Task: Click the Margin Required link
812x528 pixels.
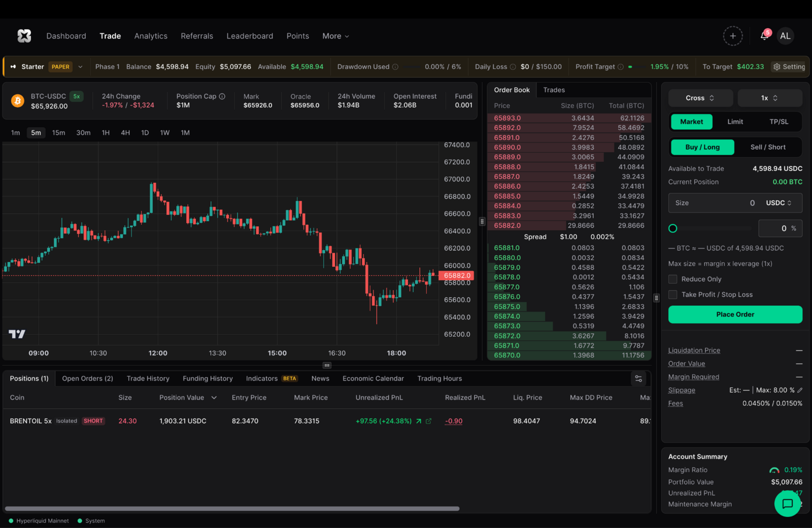Action: pos(694,377)
